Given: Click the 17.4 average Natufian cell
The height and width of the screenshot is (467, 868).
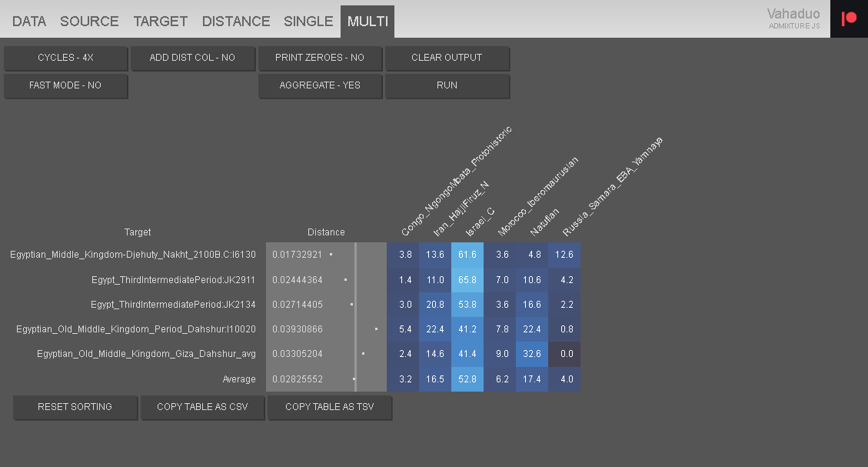Looking at the screenshot, I should tap(532, 379).
